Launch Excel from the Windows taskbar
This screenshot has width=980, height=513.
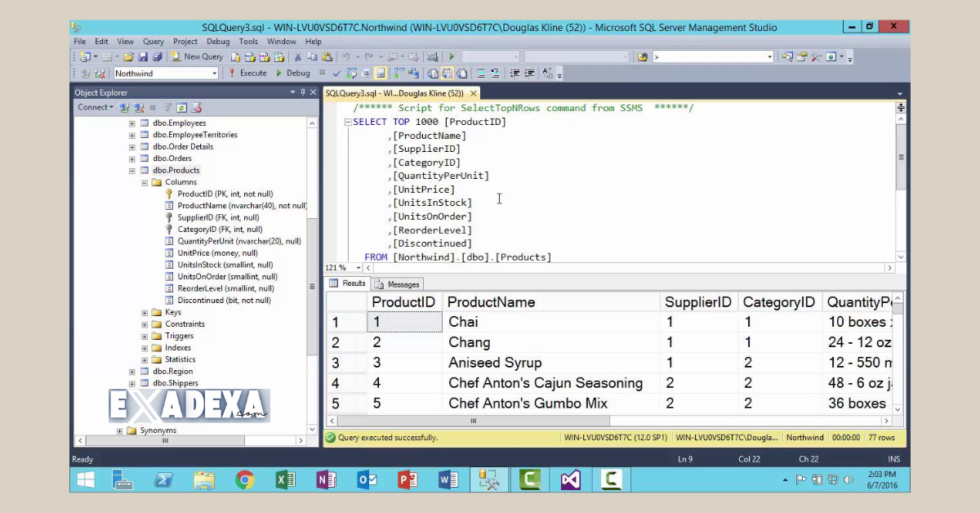[x=285, y=480]
